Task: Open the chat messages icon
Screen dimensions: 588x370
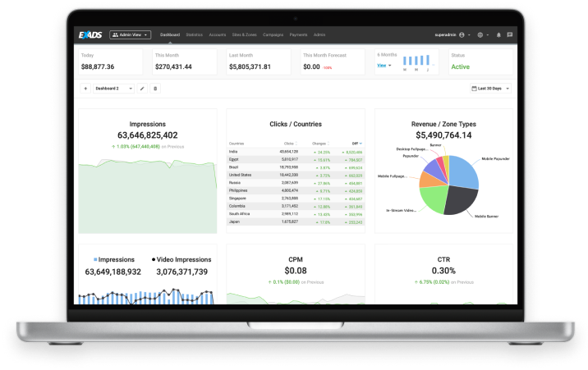Action: (510, 34)
